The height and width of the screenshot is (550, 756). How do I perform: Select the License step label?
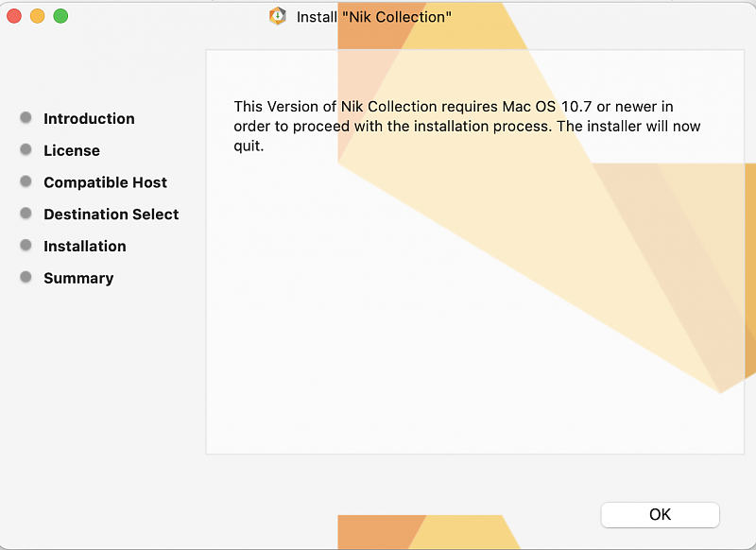tap(72, 150)
